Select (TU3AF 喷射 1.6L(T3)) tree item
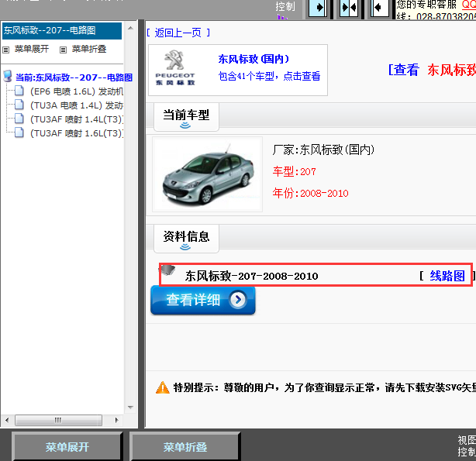Image resolution: width=476 pixels, height=461 pixels. tap(77, 133)
